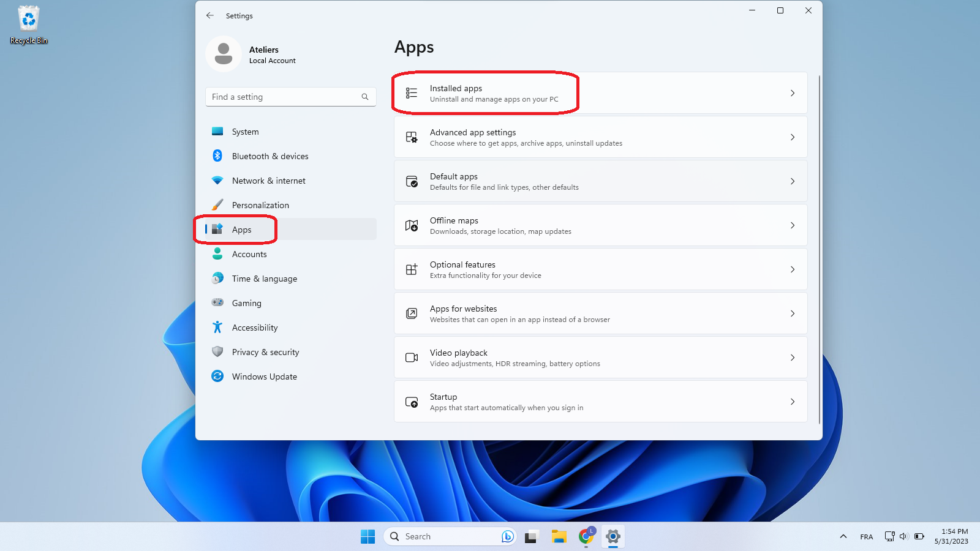980x551 pixels.
Task: Open Privacy & security page
Action: tap(265, 352)
